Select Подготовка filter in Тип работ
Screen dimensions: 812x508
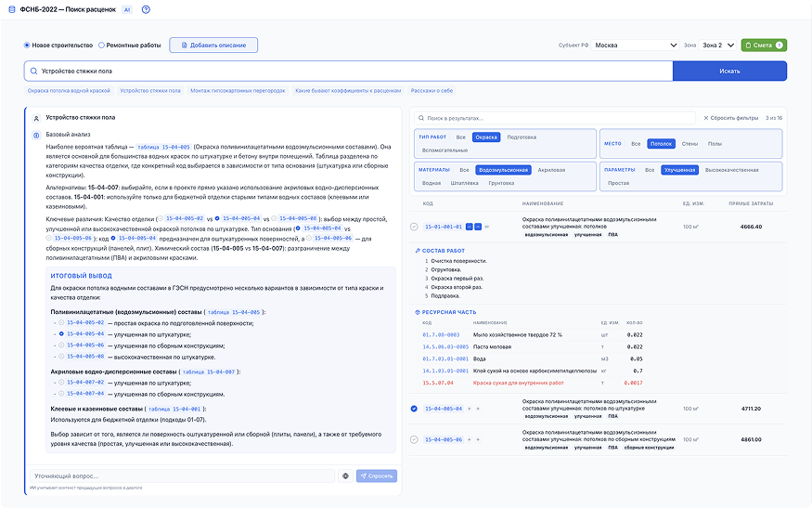(522, 137)
